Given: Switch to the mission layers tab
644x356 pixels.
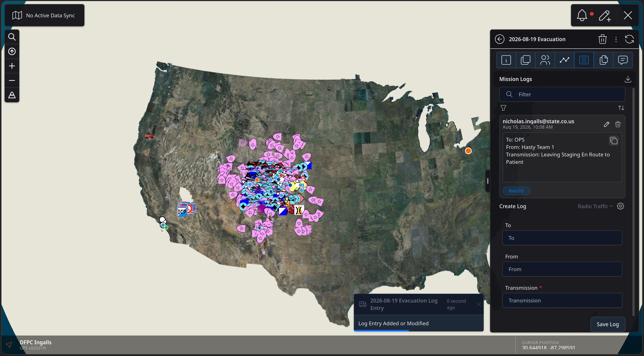Looking at the screenshot, I should [x=525, y=60].
